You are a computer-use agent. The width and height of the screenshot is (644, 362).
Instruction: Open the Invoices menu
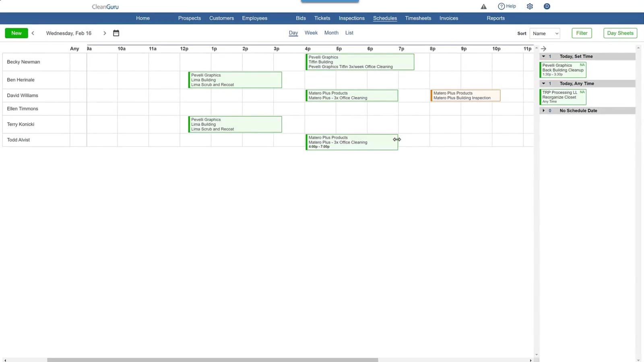[449, 19]
